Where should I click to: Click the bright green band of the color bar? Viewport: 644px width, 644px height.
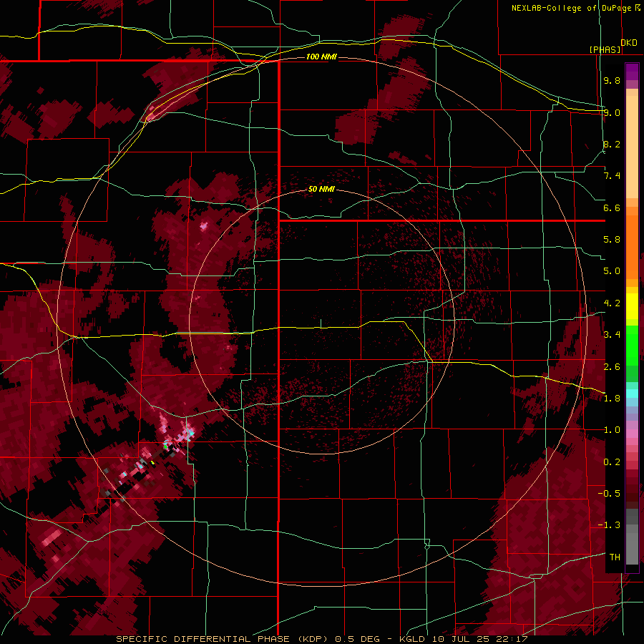[x=632, y=346]
